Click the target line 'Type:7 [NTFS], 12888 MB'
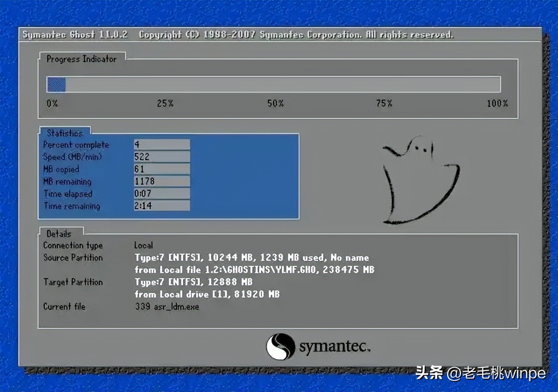 coord(194,282)
